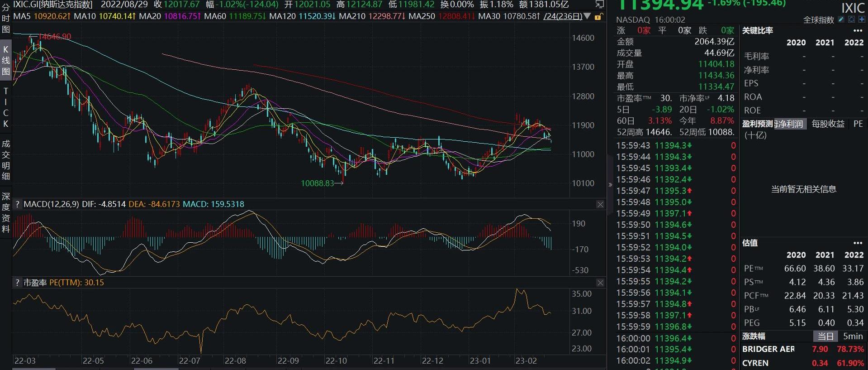The height and width of the screenshot is (370, 868).
Task: Click the MACD indicator help question icon
Action: pos(17,204)
